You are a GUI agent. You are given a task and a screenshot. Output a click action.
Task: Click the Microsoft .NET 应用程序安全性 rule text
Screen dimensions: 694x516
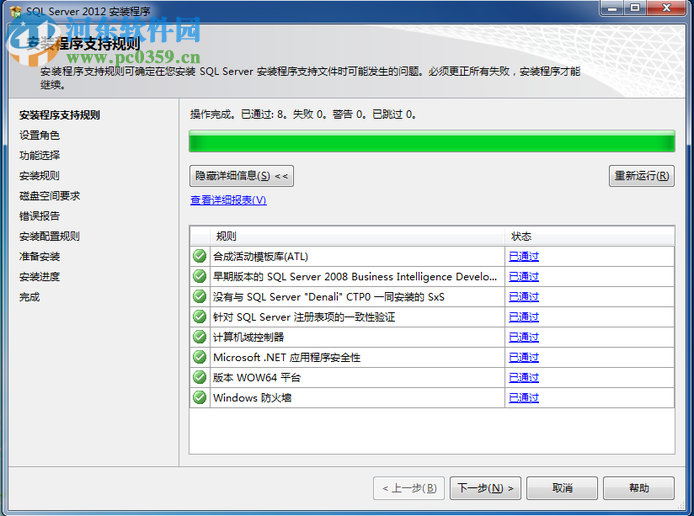click(x=287, y=357)
